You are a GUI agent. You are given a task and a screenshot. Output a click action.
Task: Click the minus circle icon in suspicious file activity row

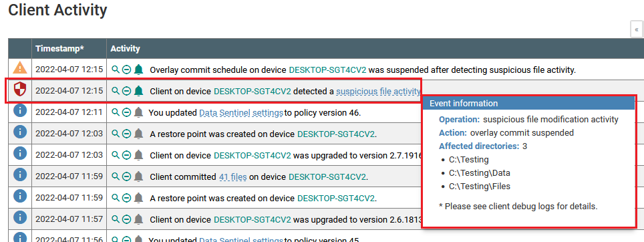pos(126,91)
